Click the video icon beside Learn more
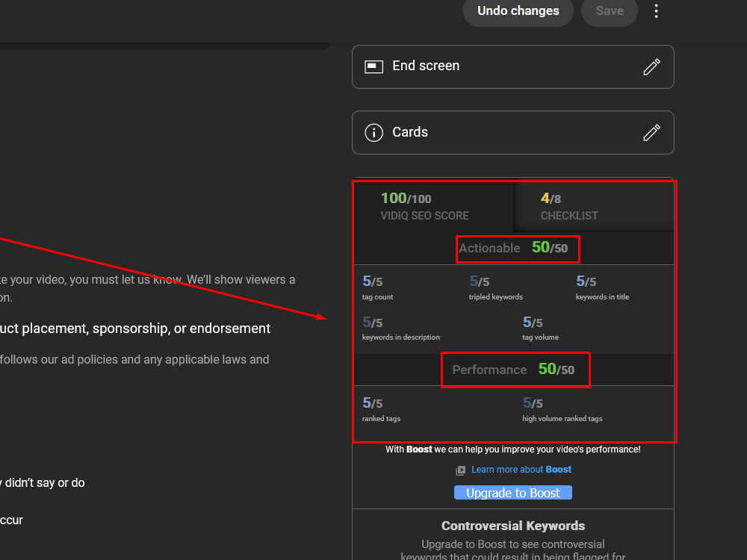The width and height of the screenshot is (747, 560). point(460,470)
